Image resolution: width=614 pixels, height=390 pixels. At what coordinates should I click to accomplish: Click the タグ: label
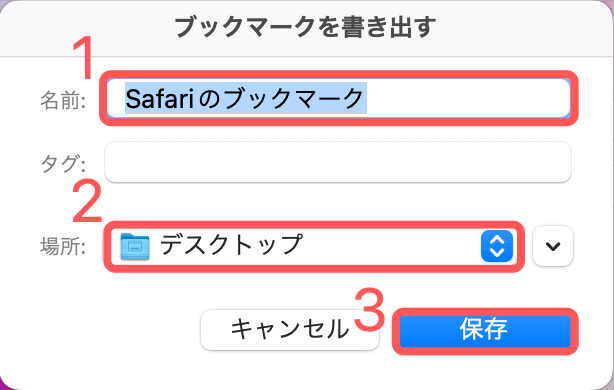(63, 163)
